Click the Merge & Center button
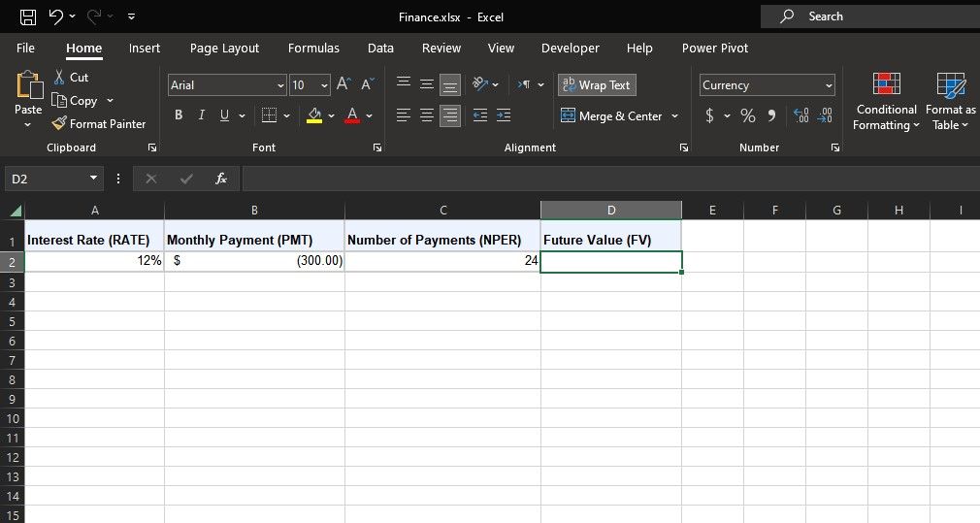This screenshot has width=980, height=523. tap(613, 115)
